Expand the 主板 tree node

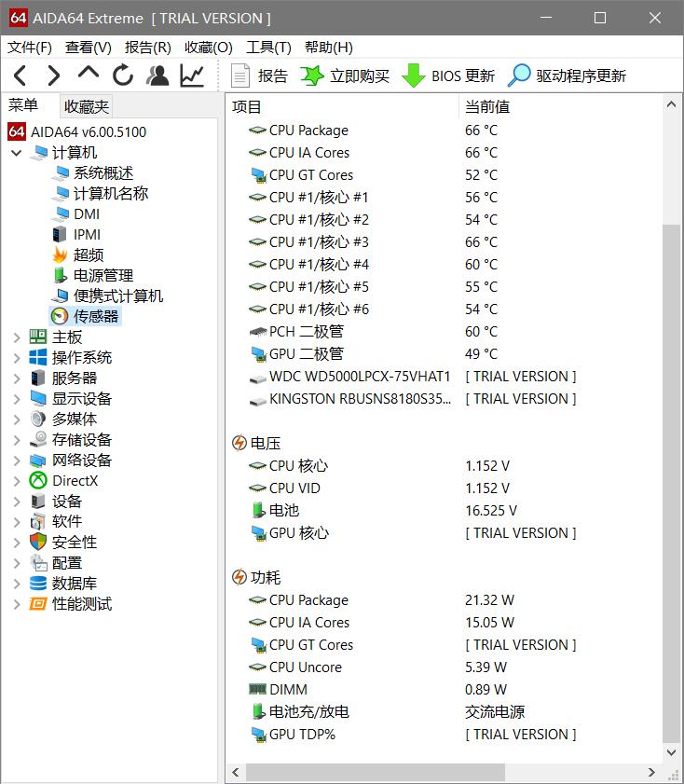click(x=17, y=337)
